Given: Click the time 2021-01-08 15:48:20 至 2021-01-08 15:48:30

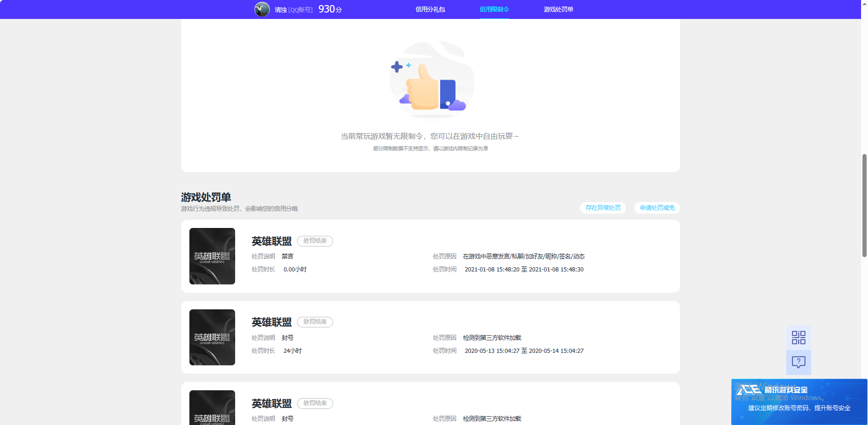Looking at the screenshot, I should pyautogui.click(x=524, y=270).
